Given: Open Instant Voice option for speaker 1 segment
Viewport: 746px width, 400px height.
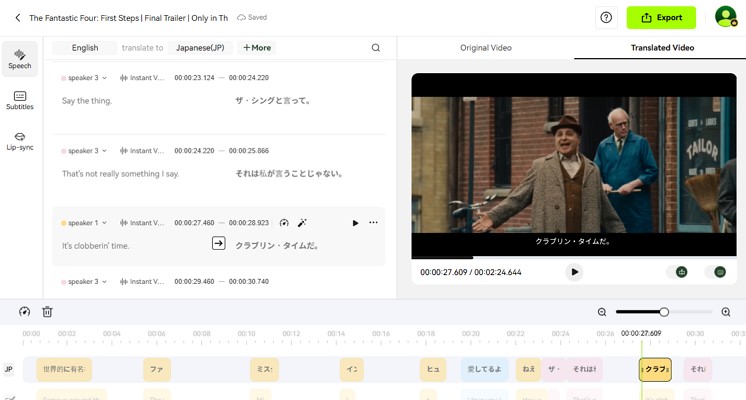Looking at the screenshot, I should (141, 223).
